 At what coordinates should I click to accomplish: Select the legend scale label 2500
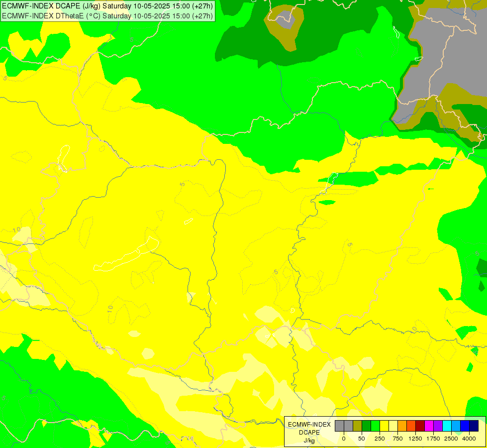tap(451, 439)
